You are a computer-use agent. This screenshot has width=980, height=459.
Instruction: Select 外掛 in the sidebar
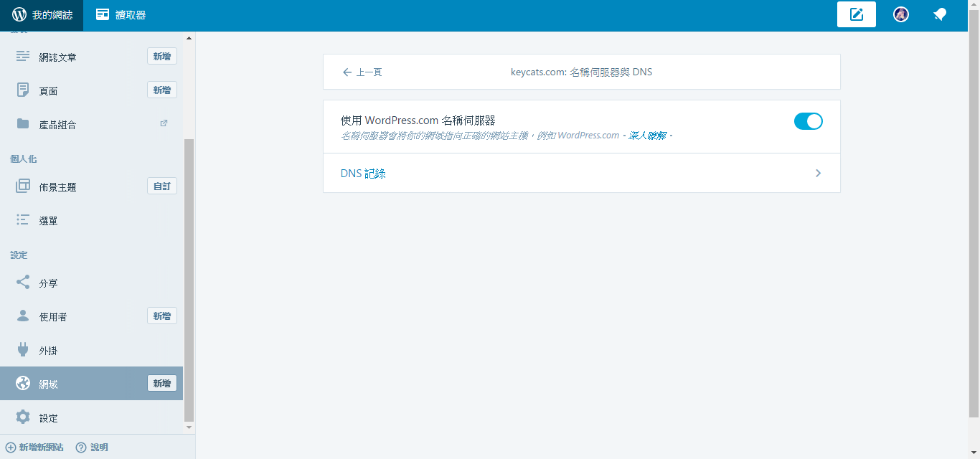(x=48, y=351)
